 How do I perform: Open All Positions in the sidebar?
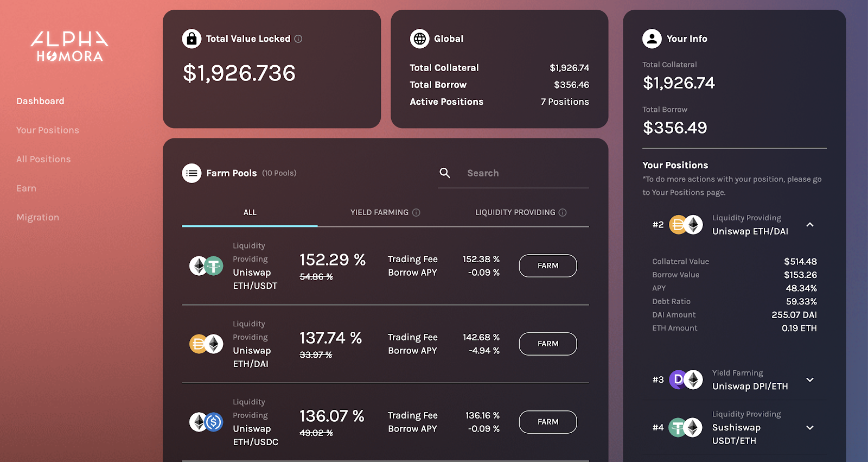(43, 159)
